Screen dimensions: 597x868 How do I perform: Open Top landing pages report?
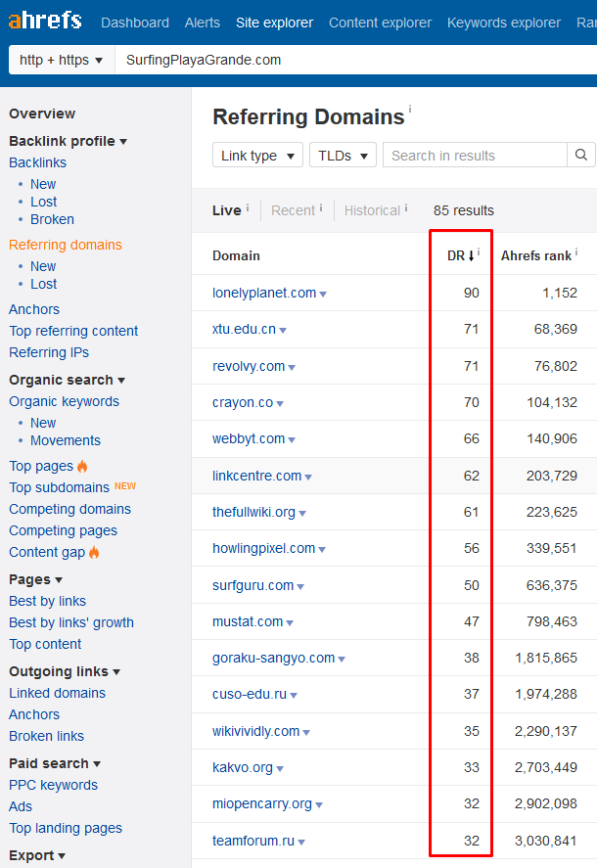coord(66,828)
